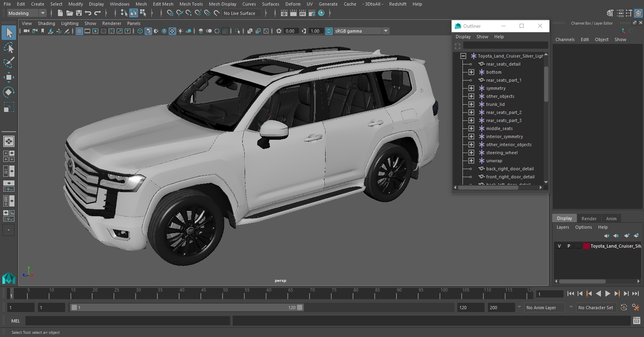Choose the Move tool
This screenshot has height=337, width=644.
click(9, 77)
